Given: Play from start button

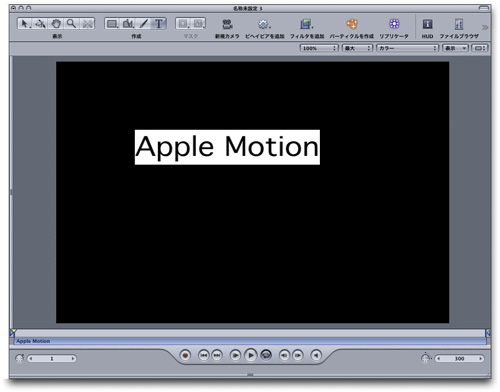Looking at the screenshot, I should [235, 355].
